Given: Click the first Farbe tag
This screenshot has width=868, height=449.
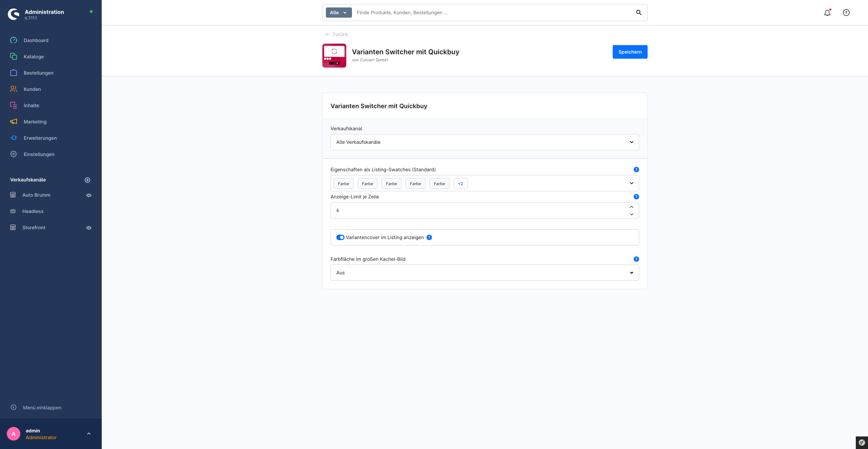Looking at the screenshot, I should [343, 184].
